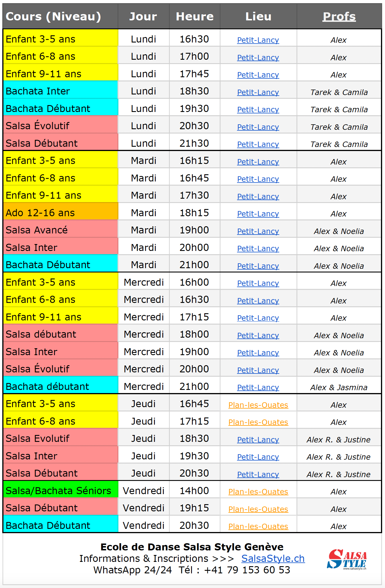The image size is (385, 588).
Task: Open Plan-les-Ouates link for Jeudi 16h45
Action: (258, 405)
